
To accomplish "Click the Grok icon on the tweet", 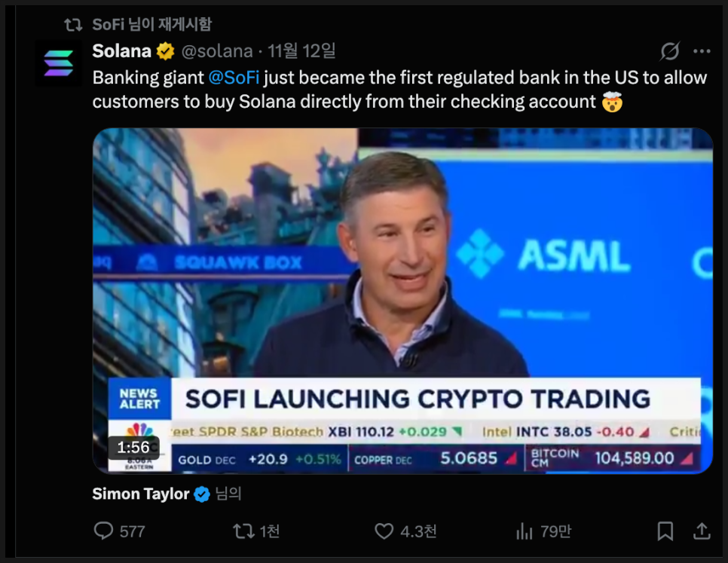I will point(669,51).
